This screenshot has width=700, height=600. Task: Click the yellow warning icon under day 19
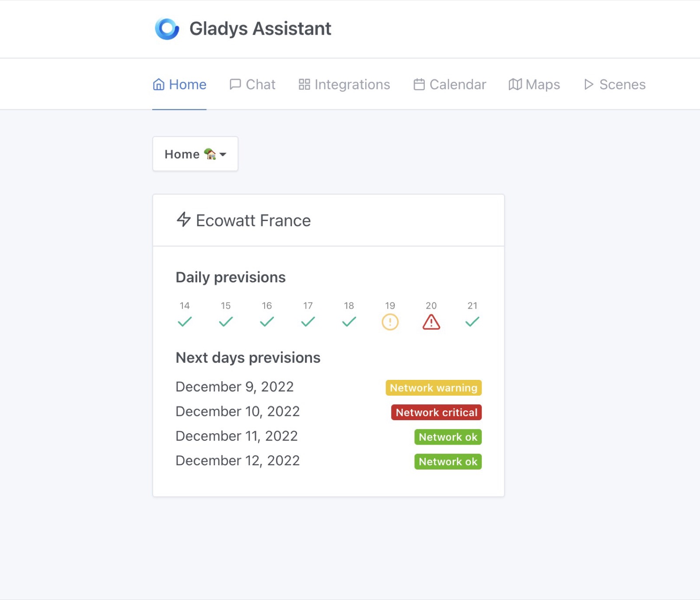click(389, 322)
